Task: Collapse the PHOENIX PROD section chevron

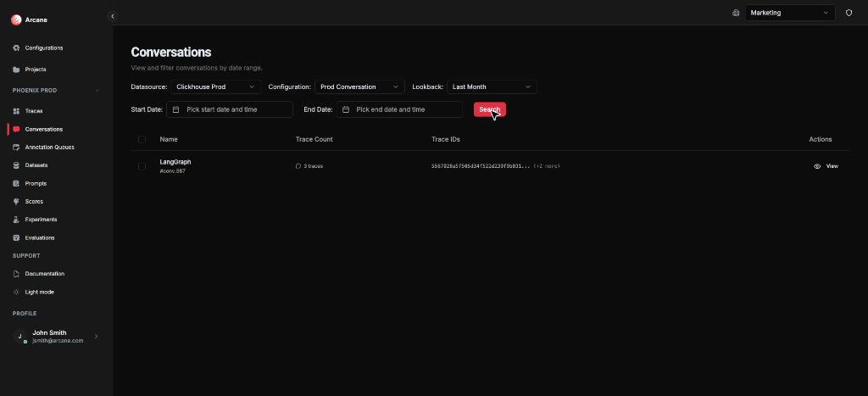Action: click(97, 91)
